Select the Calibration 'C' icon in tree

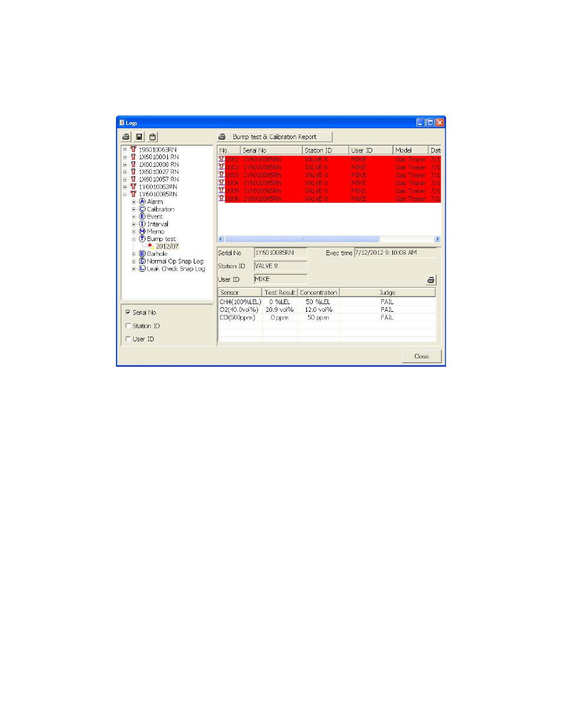142,209
